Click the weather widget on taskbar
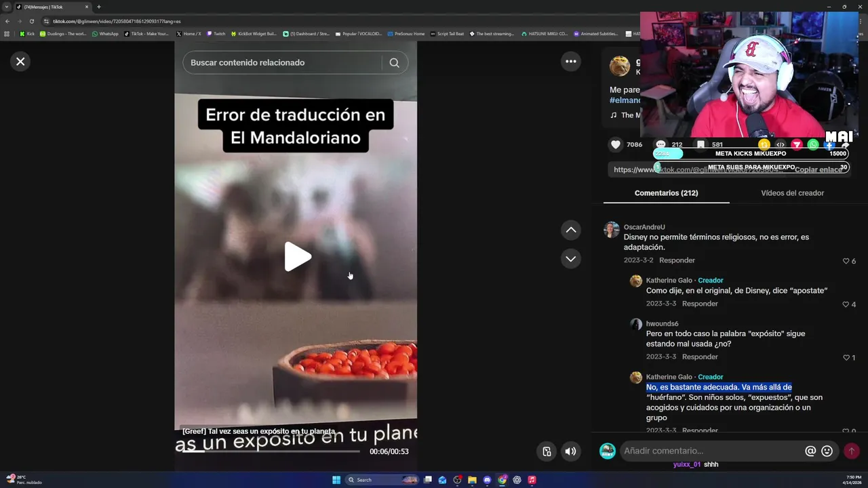Image resolution: width=868 pixels, height=488 pixels. tap(24, 480)
